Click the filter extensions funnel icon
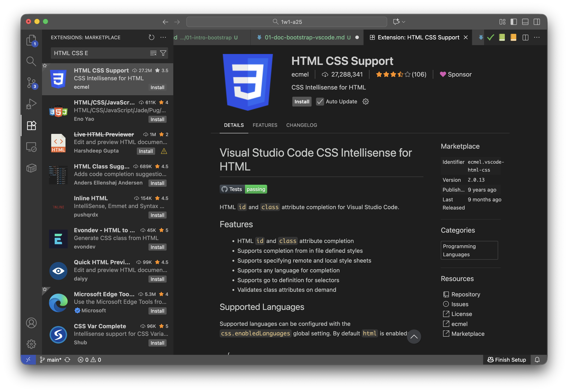Viewport: 568px width, 392px height. point(163,53)
